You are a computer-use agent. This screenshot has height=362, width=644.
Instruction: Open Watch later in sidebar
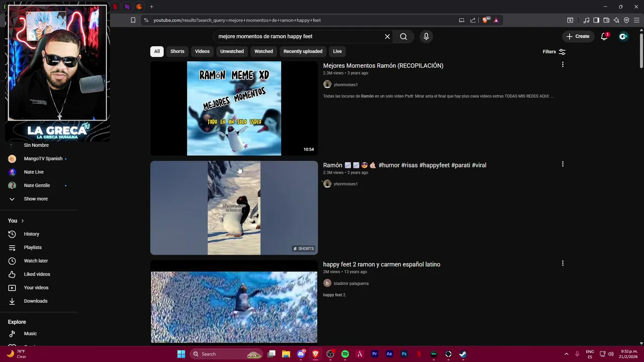[x=36, y=261]
